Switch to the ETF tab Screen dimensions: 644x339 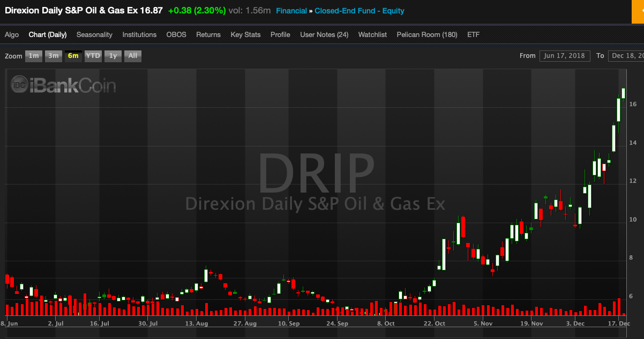click(x=474, y=34)
